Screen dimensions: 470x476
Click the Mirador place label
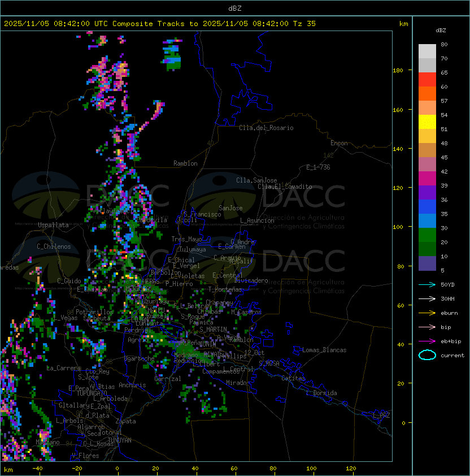[238, 383]
